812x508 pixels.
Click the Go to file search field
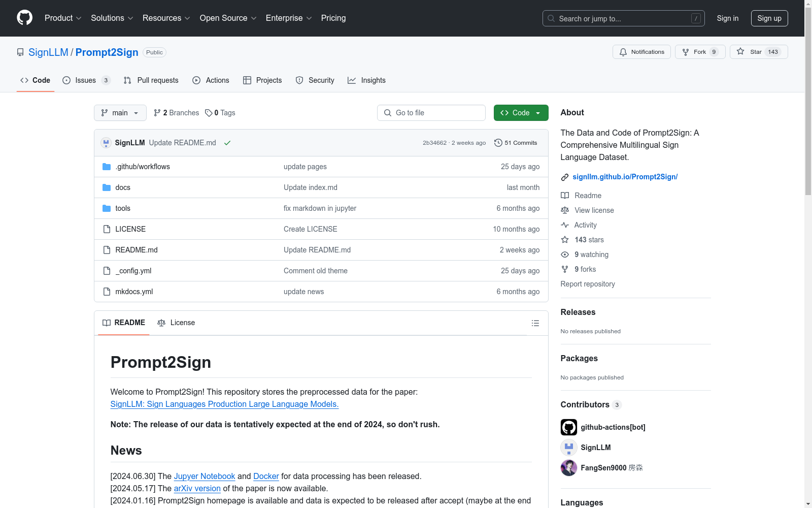[x=431, y=113]
